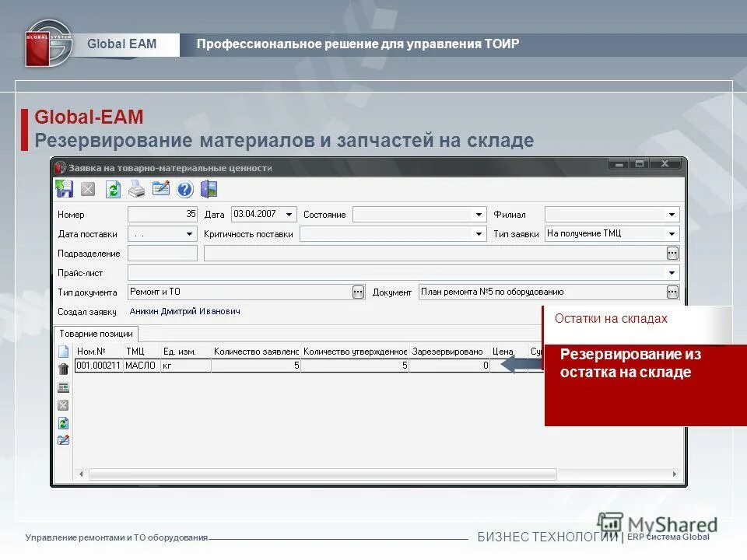Screen dimensions: 747x560
Task: Click the Количество заявленное cell with value 5
Action: [256, 366]
